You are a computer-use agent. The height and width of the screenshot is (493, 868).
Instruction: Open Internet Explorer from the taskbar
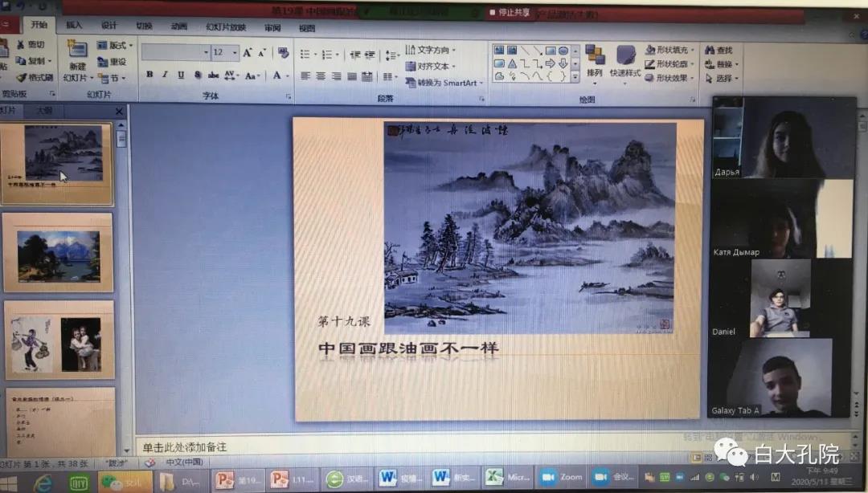click(x=43, y=483)
